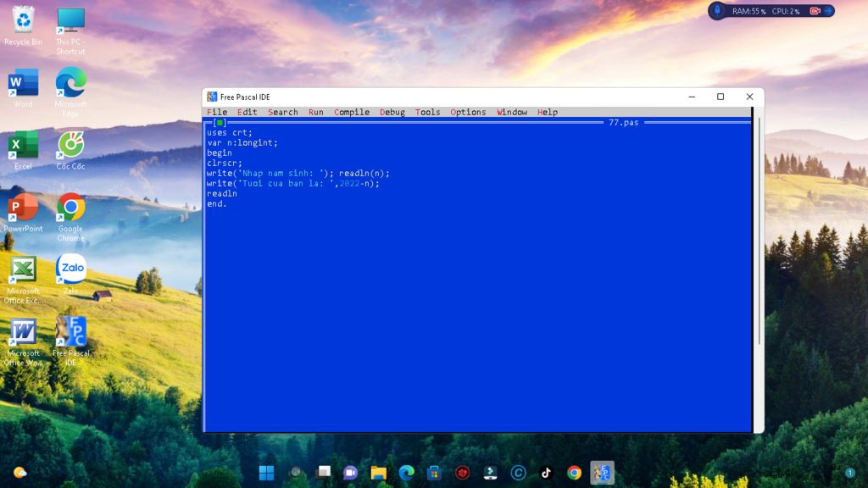The width and height of the screenshot is (868, 488).
Task: Open the Recycle Bin desktop icon
Action: pyautogui.click(x=23, y=25)
